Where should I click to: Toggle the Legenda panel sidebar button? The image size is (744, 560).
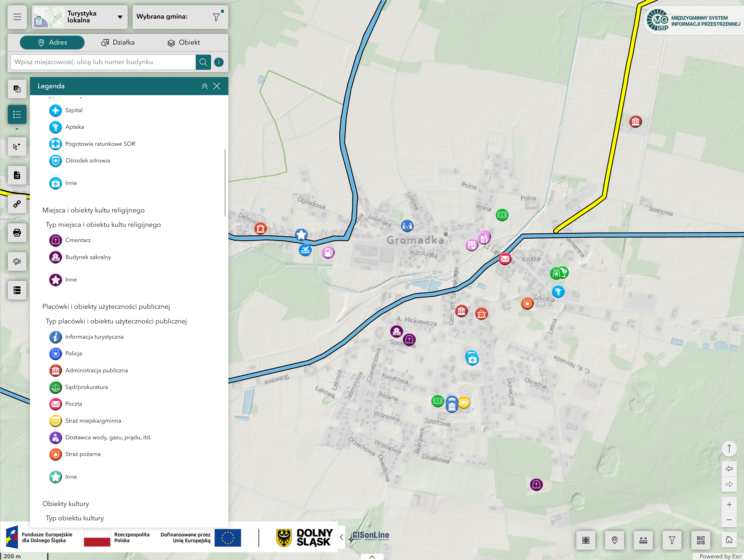tap(17, 115)
